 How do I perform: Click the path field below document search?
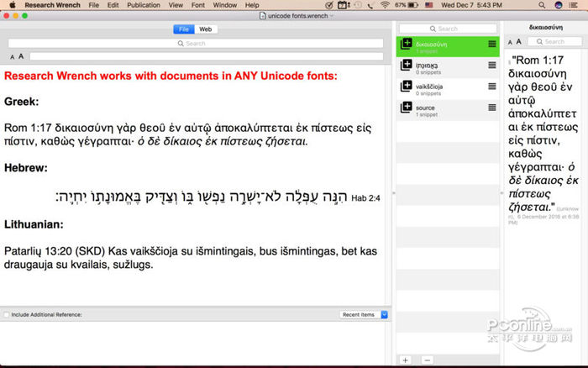[207, 56]
